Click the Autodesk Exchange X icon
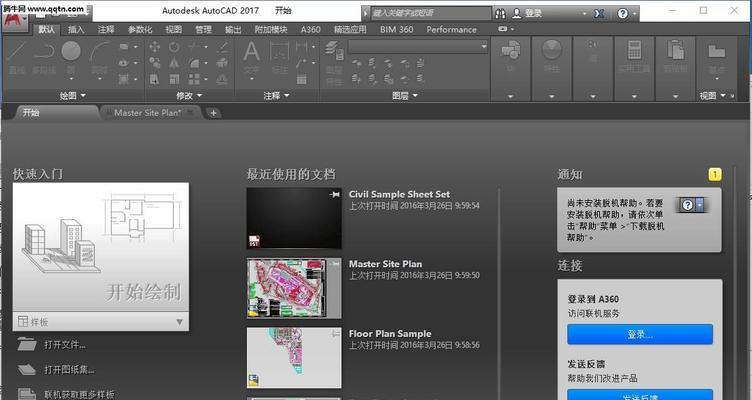Screen dimensions: 752x400 coord(599,13)
